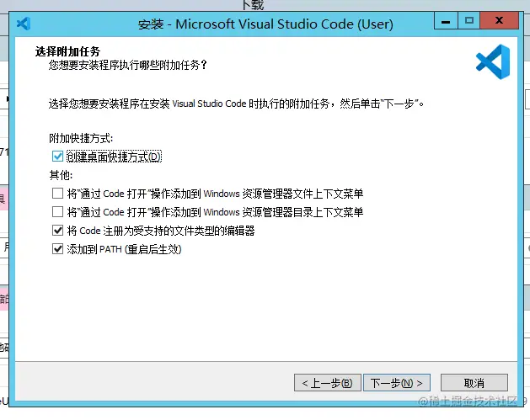The width and height of the screenshot is (530, 420).
Task: Disable the 添加到 PATH option
Action: [x=57, y=249]
